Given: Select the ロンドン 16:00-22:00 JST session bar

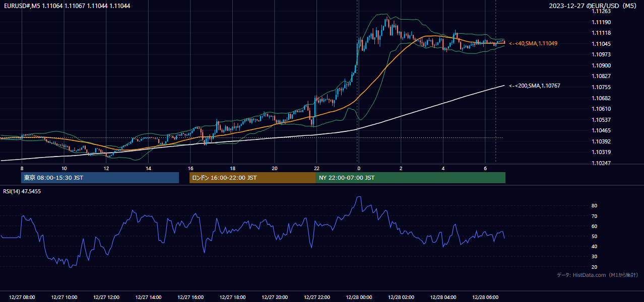Looking at the screenshot, I should pos(252,178).
